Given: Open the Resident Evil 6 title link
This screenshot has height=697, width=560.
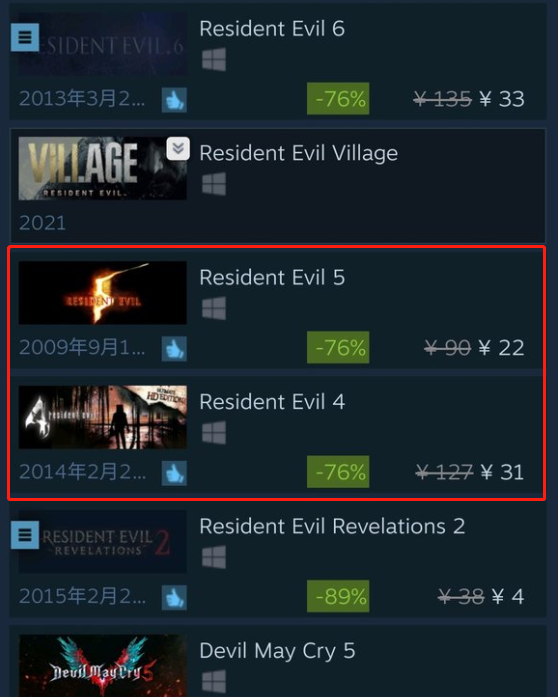Looking at the screenshot, I should pyautogui.click(x=272, y=29).
